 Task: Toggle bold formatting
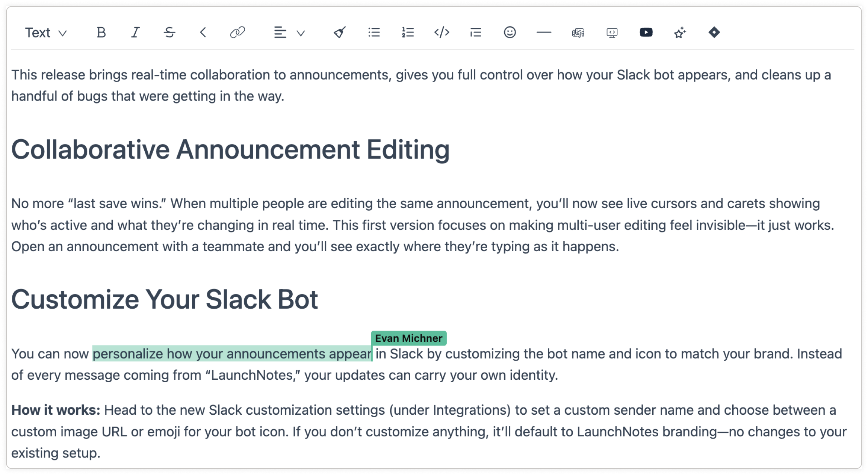(101, 33)
